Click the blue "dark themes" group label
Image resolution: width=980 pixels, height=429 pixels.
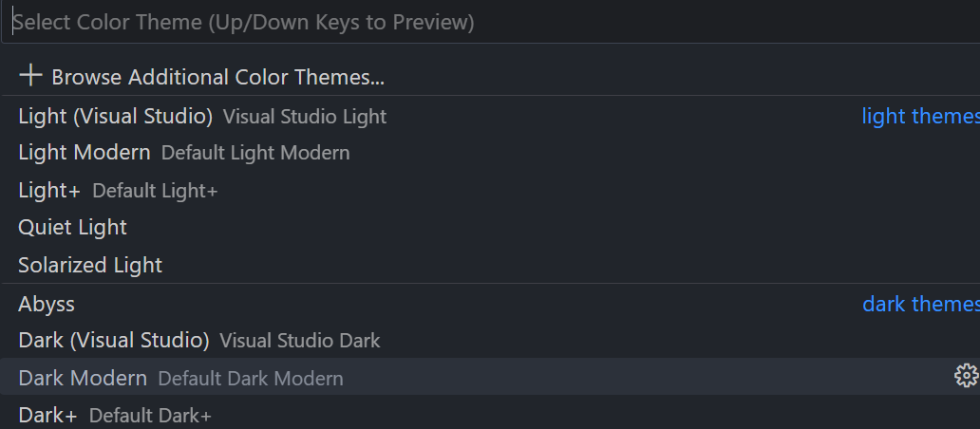[919, 305]
